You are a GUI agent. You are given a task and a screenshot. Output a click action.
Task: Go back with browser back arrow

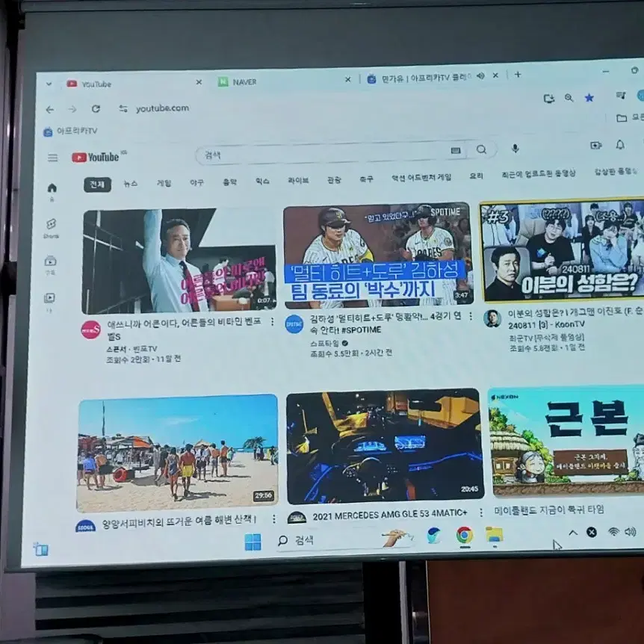coord(50,110)
